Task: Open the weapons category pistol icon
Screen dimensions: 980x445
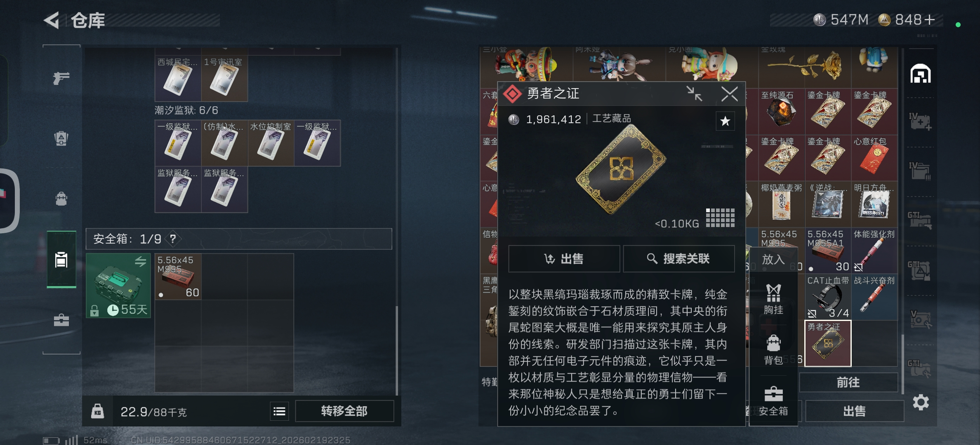Action: coord(61,77)
